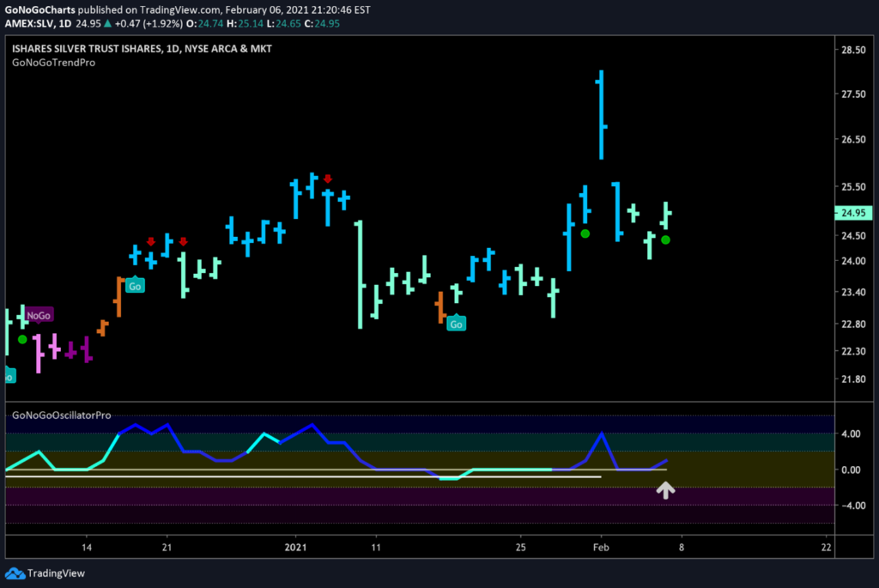Click the high value H:25.14
879x588 pixels.
click(245, 23)
